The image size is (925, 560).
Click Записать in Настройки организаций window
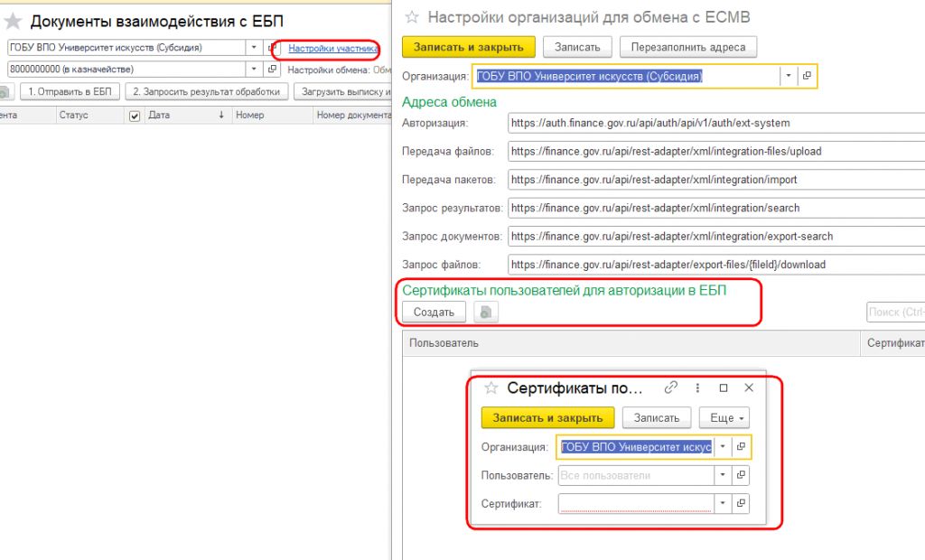click(x=577, y=47)
